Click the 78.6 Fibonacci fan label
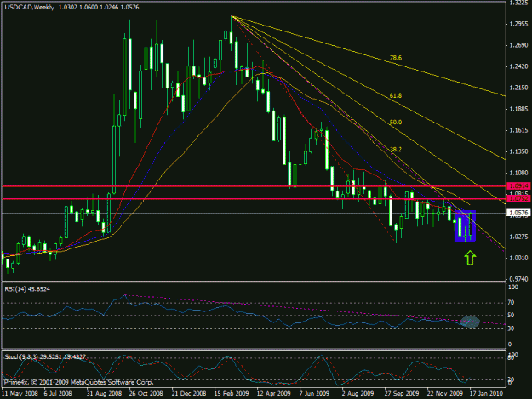This screenshot has width=532, height=399. click(x=396, y=58)
